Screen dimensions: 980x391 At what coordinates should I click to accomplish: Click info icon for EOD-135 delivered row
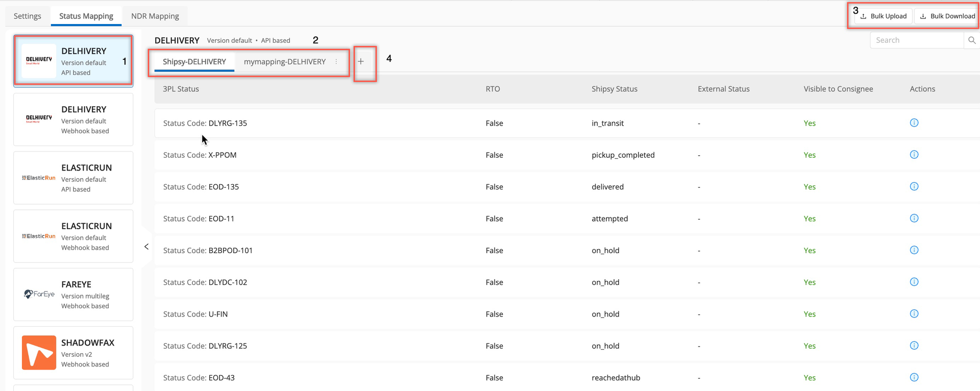pos(914,186)
